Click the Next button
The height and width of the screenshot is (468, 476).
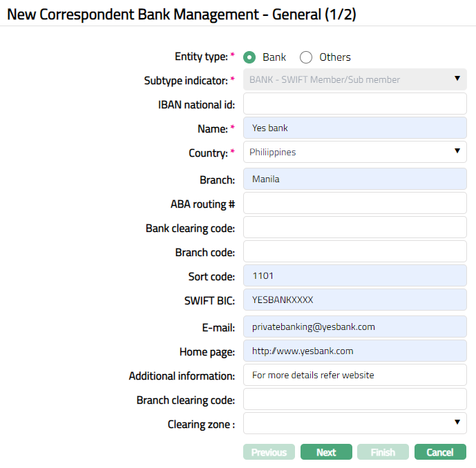click(326, 452)
